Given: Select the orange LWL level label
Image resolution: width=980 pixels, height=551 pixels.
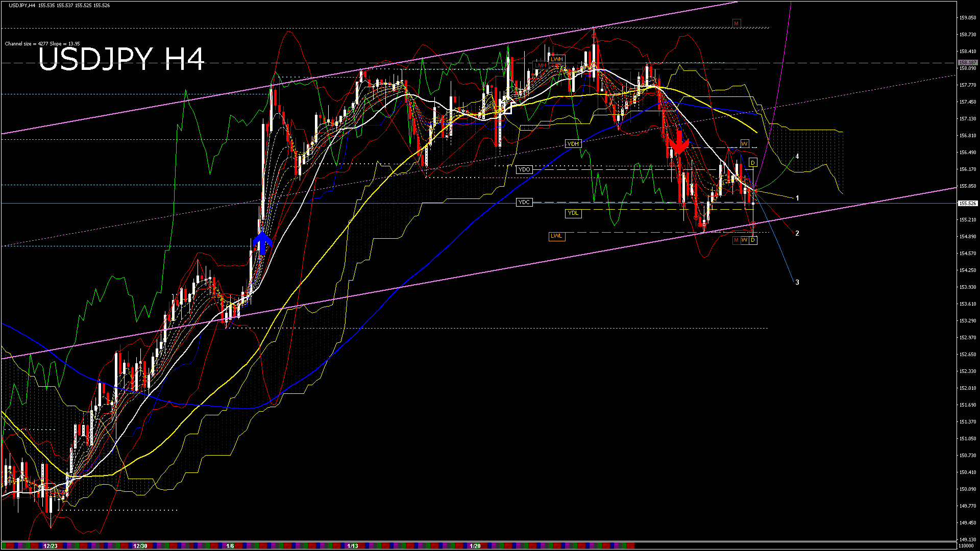Looking at the screenshot, I should point(556,236).
